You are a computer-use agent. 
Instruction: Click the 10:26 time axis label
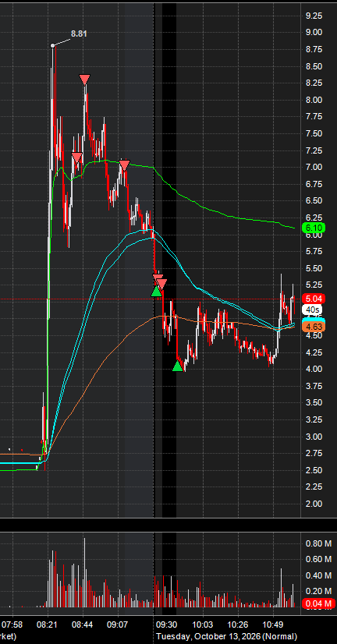pos(238,625)
